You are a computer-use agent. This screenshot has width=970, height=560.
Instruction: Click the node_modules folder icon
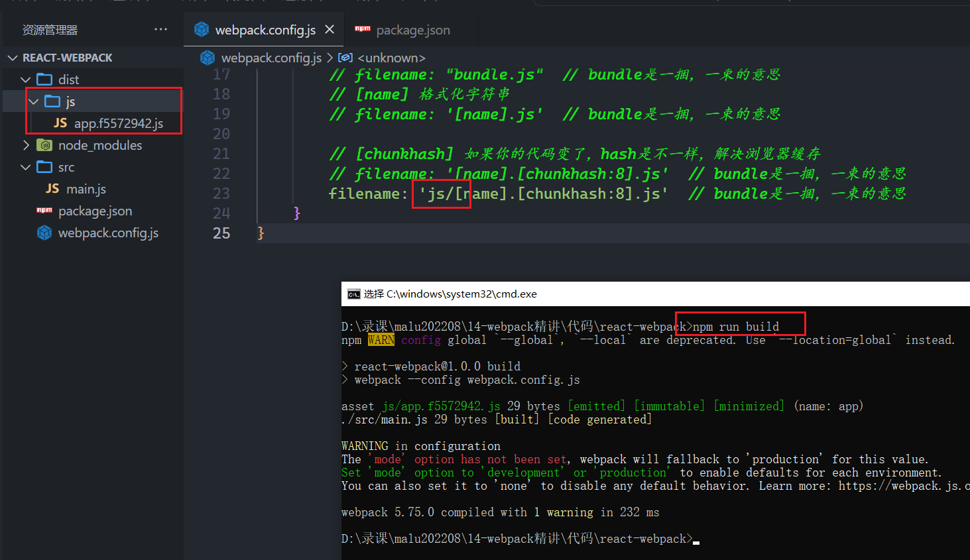click(x=44, y=145)
